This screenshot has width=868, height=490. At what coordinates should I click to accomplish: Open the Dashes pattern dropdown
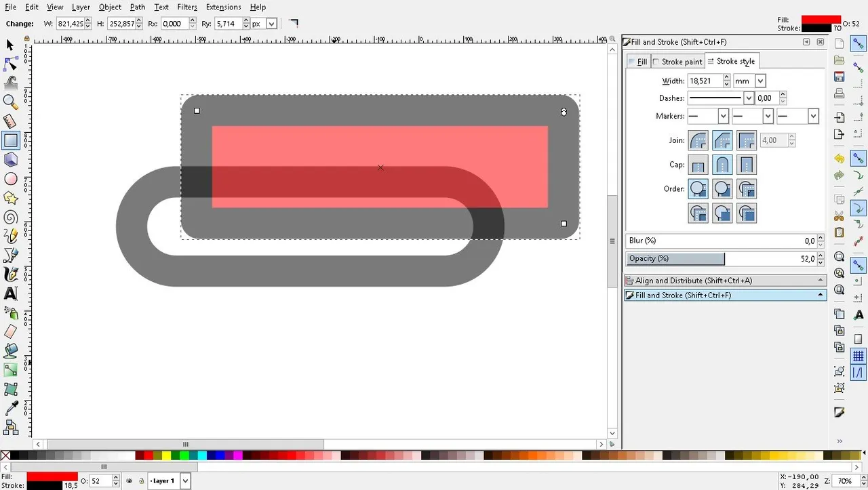(x=749, y=98)
